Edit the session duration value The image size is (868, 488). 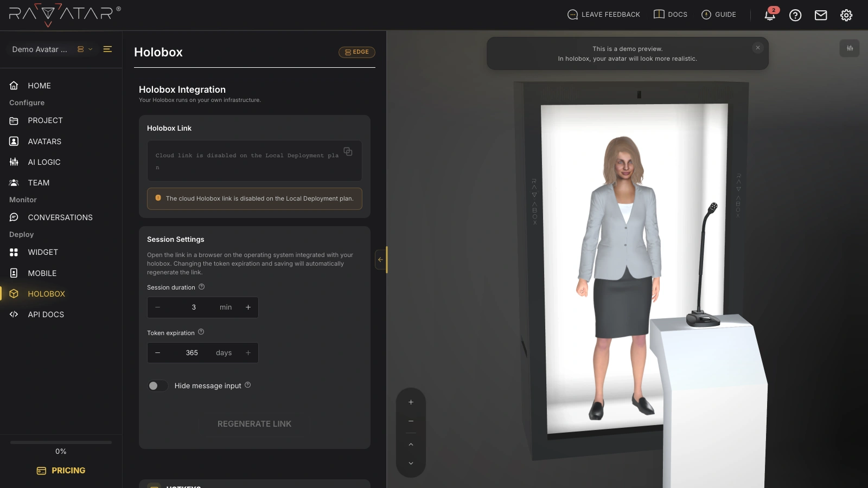(x=194, y=307)
